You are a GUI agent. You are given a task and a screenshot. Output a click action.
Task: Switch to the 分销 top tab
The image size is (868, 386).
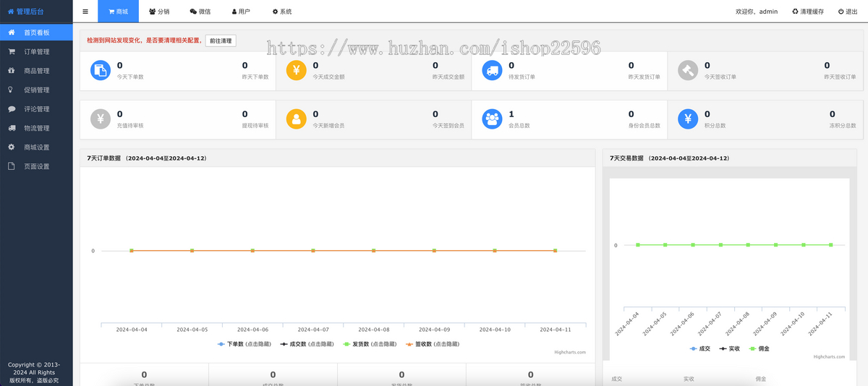pos(159,12)
